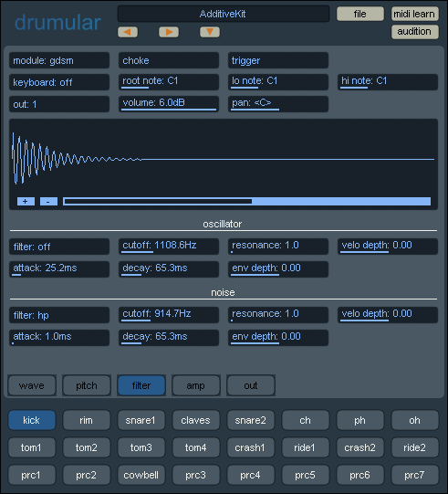Image resolution: width=448 pixels, height=494 pixels.
Task: Toggle the keyboard off setting
Action: click(59, 82)
